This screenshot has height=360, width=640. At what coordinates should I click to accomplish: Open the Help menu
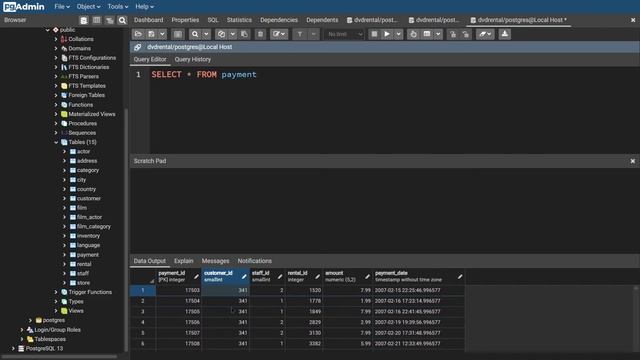click(144, 7)
